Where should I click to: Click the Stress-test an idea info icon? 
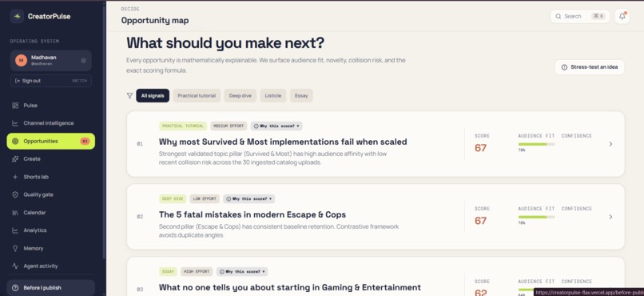[564, 67]
